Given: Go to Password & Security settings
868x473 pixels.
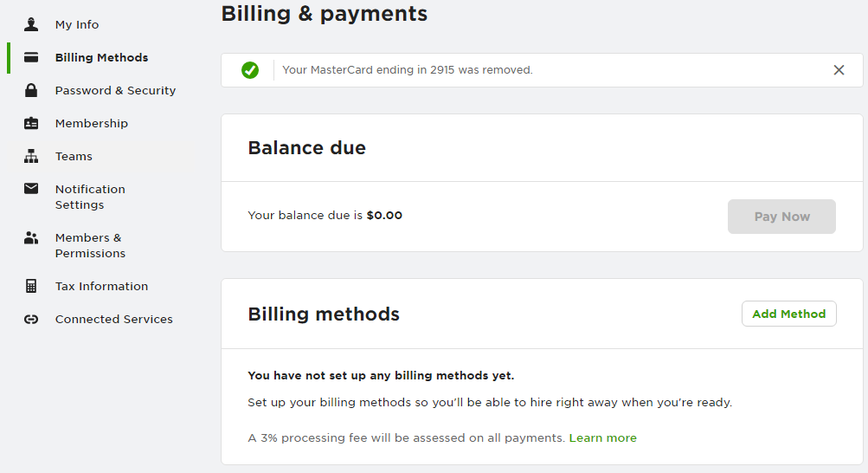Looking at the screenshot, I should pos(115,90).
